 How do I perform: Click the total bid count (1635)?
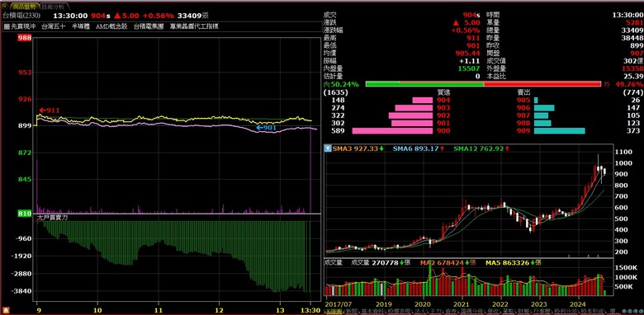click(x=335, y=92)
